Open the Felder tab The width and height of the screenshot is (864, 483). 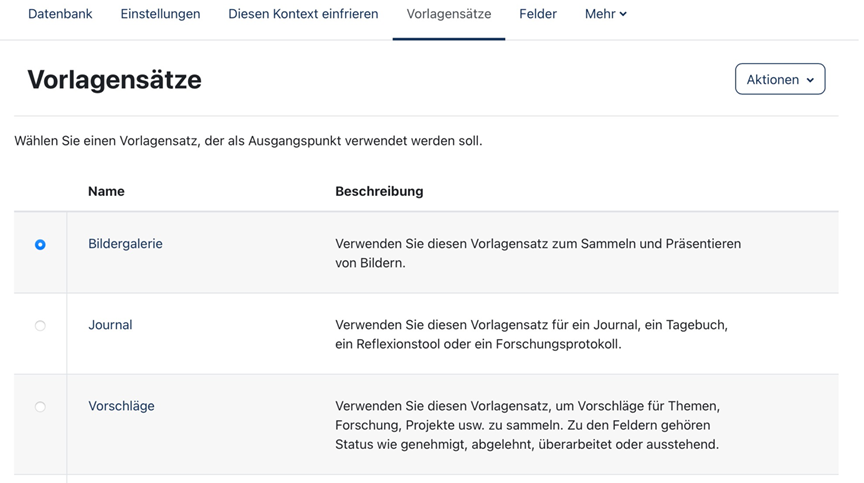[538, 14]
